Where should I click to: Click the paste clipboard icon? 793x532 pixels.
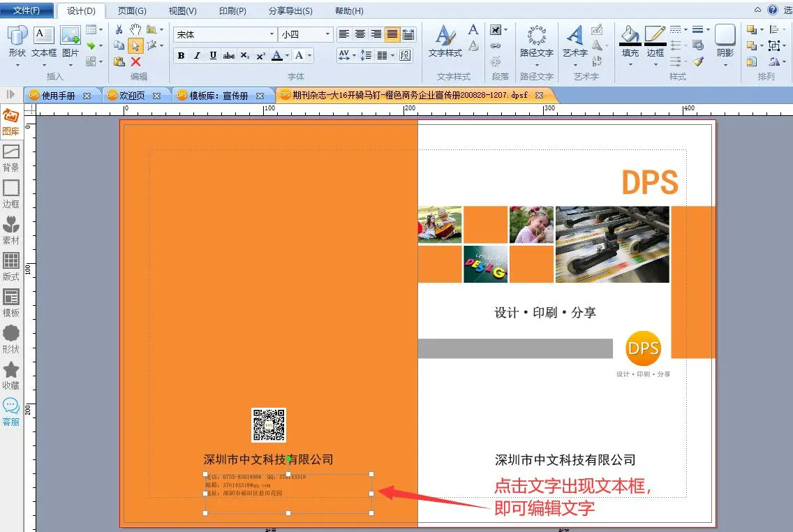tap(119, 61)
